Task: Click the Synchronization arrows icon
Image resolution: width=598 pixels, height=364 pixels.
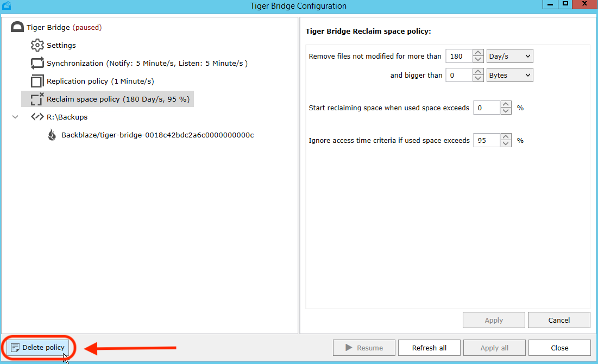Action: click(37, 63)
